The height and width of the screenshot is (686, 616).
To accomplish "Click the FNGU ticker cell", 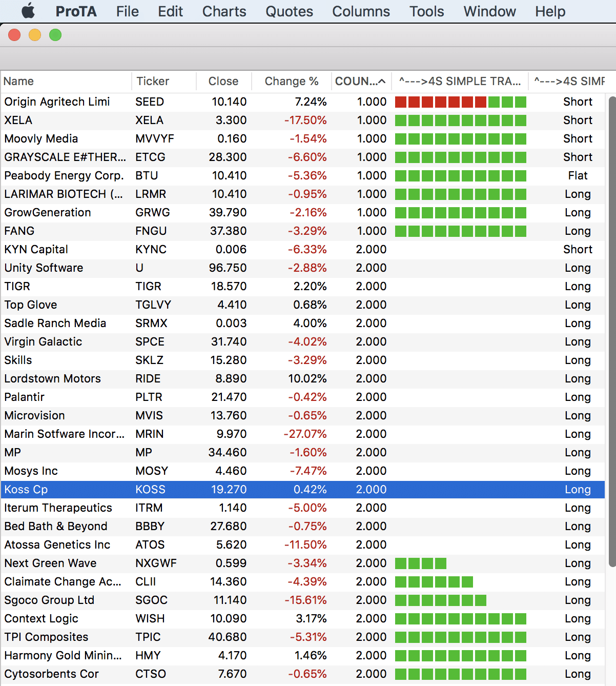I will coord(151,231).
